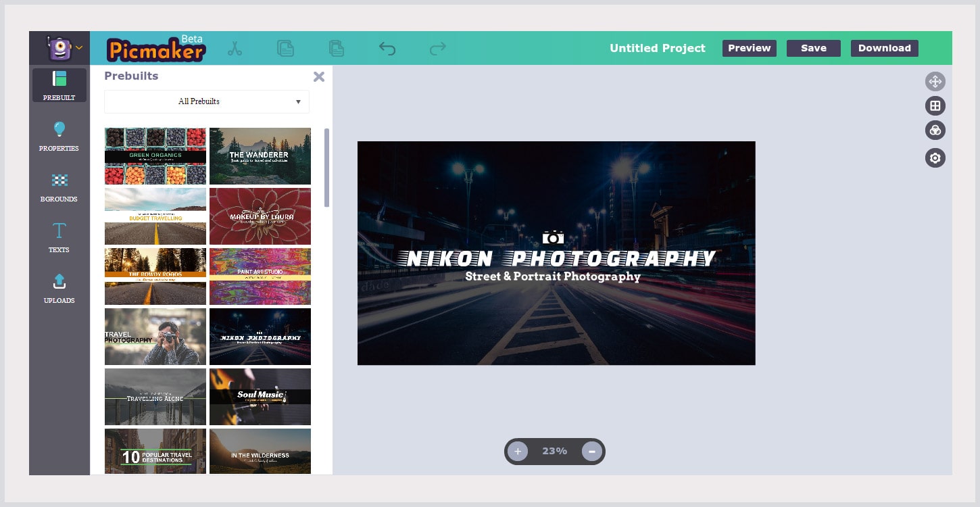
Task: Choose the 10 Popular Travel Destinations template
Action: pyautogui.click(x=155, y=452)
